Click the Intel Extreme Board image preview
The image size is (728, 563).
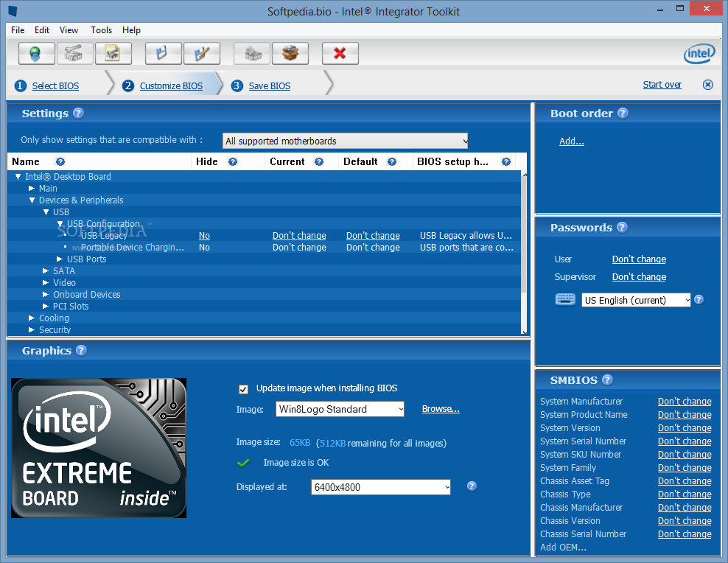[x=99, y=448]
